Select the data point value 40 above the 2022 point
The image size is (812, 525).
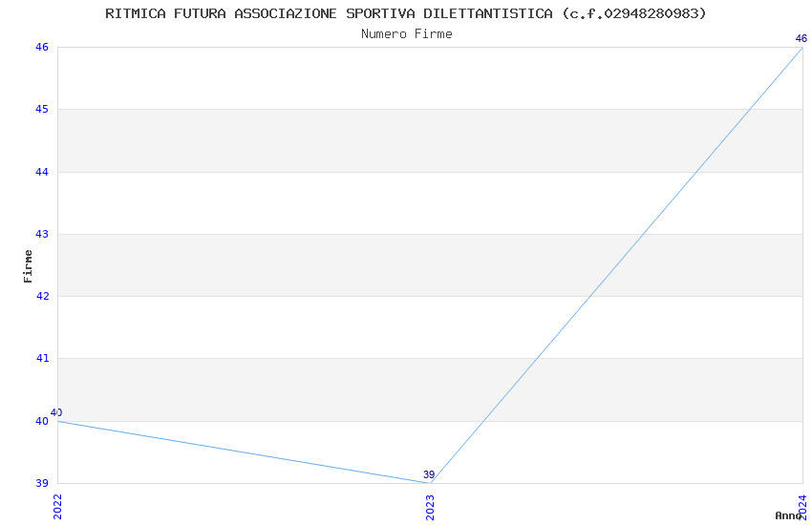tap(56, 412)
